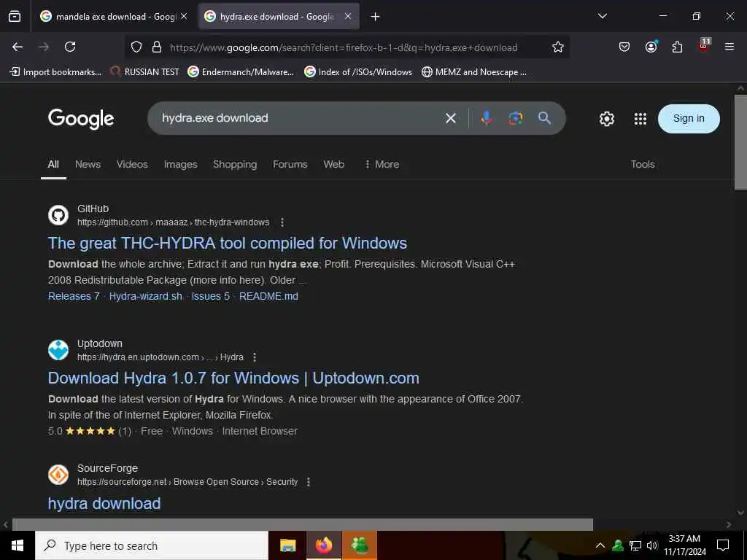Click the vertical page scrollbar thumb
Screen dimensions: 747x560
tap(740, 142)
